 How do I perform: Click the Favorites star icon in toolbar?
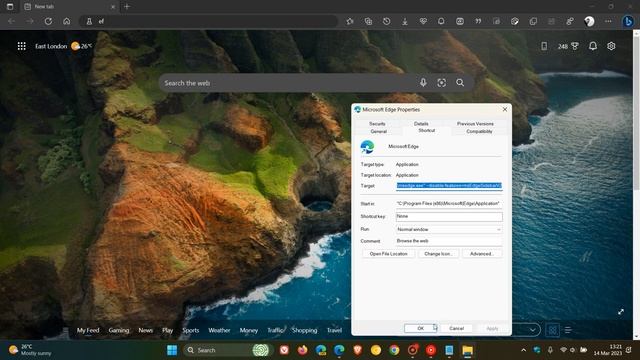tap(350, 21)
